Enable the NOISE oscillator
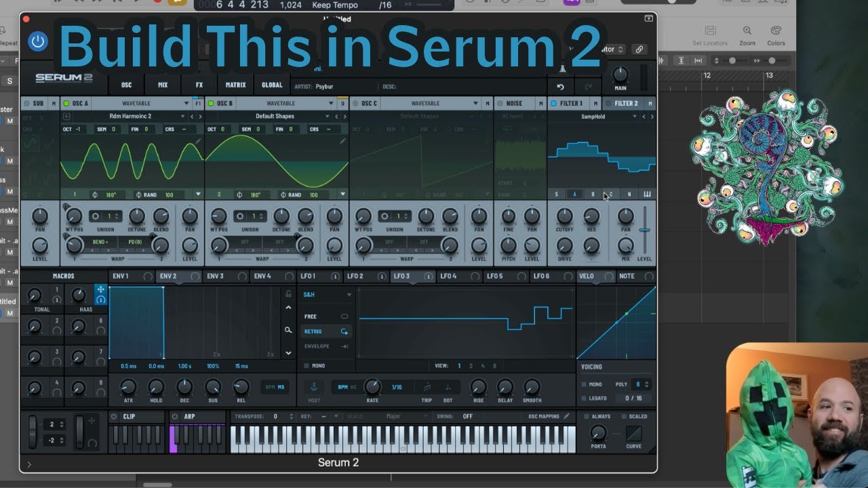 (x=500, y=104)
